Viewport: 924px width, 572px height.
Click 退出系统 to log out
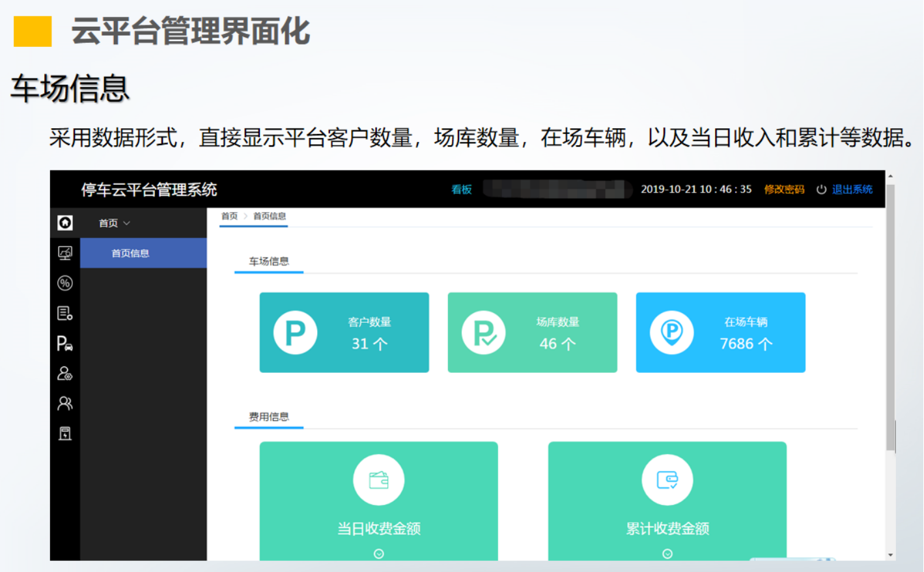[x=852, y=189]
